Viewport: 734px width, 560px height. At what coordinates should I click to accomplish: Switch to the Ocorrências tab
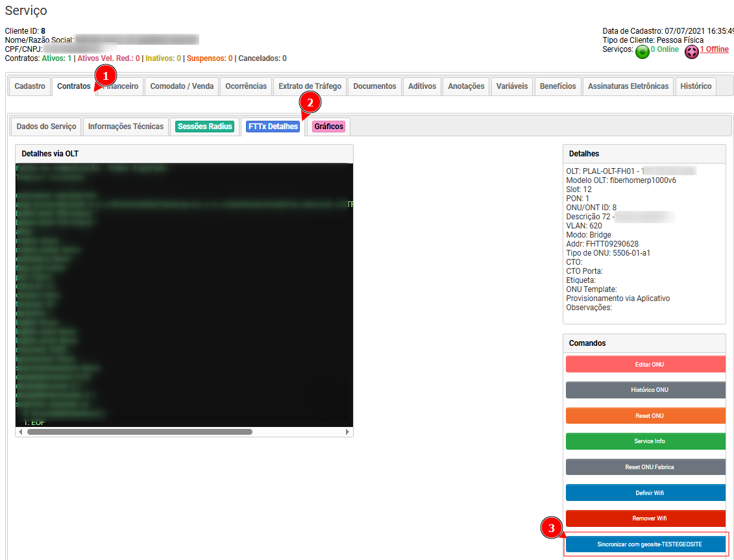tap(245, 86)
